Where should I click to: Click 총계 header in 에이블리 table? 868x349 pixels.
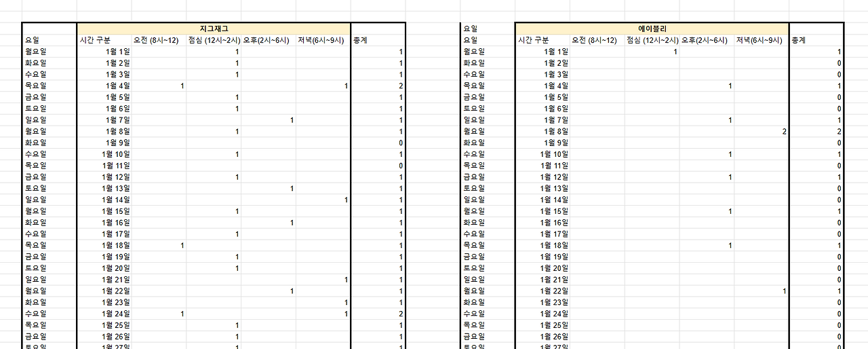pyautogui.click(x=799, y=40)
